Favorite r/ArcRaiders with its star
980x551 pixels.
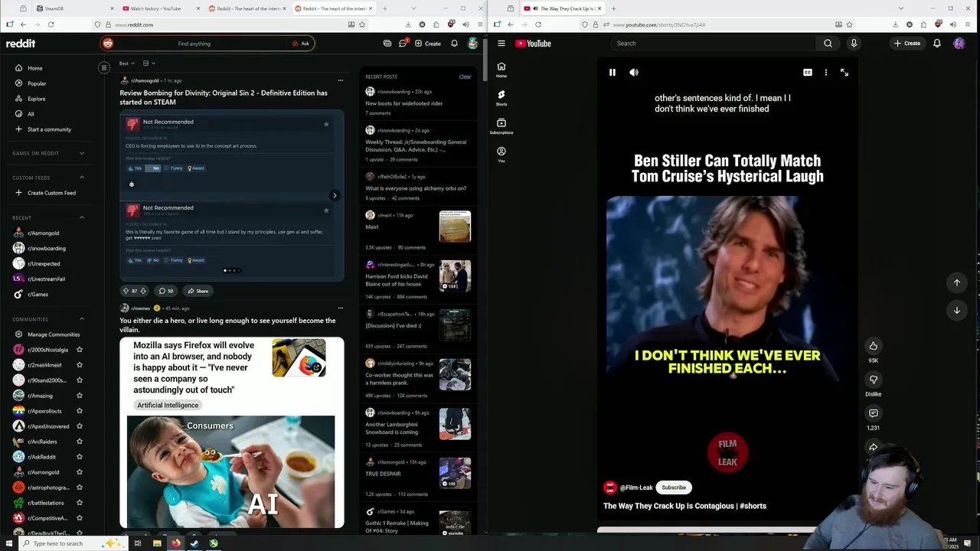80,442
